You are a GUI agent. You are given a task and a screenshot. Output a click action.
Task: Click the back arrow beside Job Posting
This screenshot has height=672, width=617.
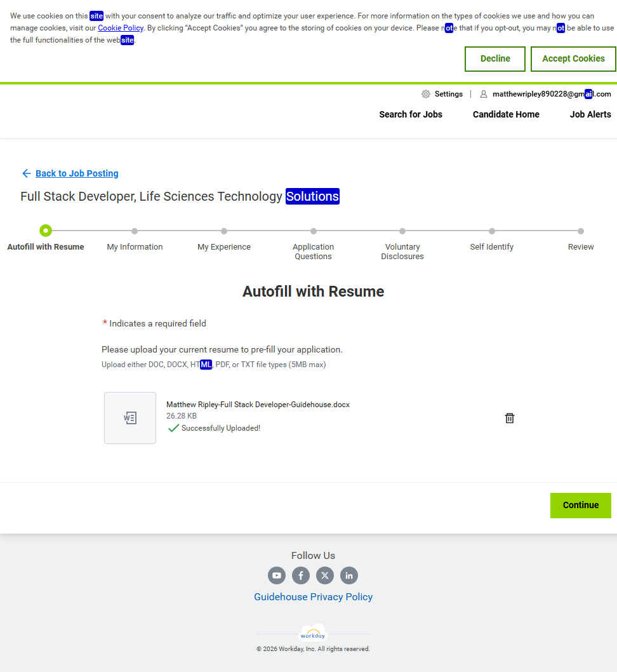pos(26,173)
